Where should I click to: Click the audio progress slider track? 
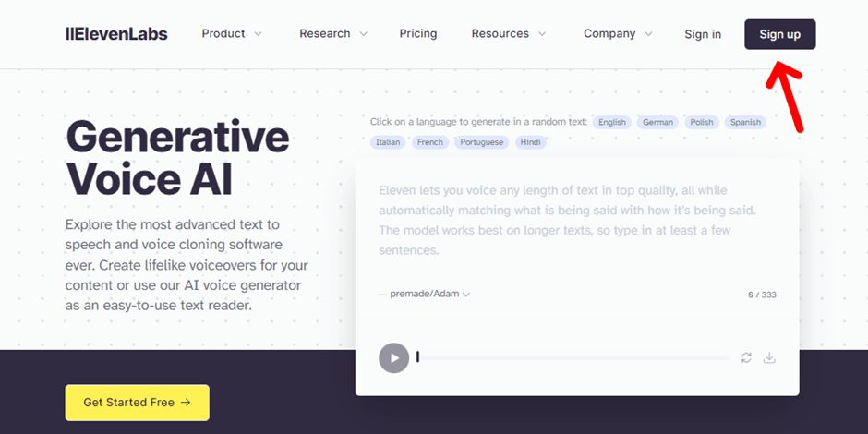(x=573, y=357)
